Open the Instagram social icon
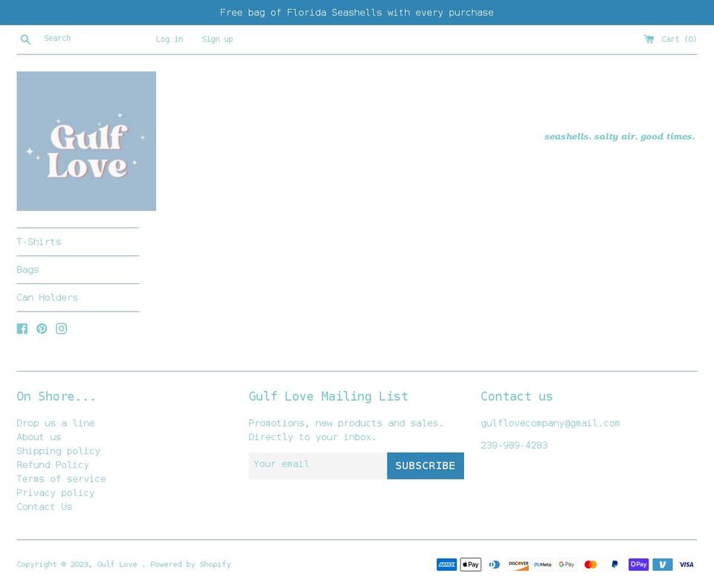714x588 pixels. point(61,328)
